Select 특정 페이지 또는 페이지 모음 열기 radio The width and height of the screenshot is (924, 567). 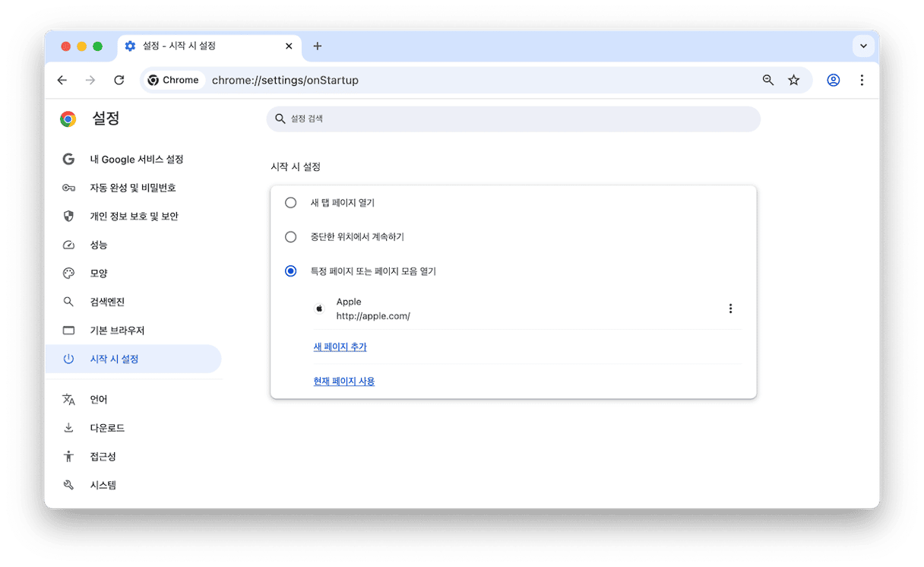pyautogui.click(x=290, y=271)
